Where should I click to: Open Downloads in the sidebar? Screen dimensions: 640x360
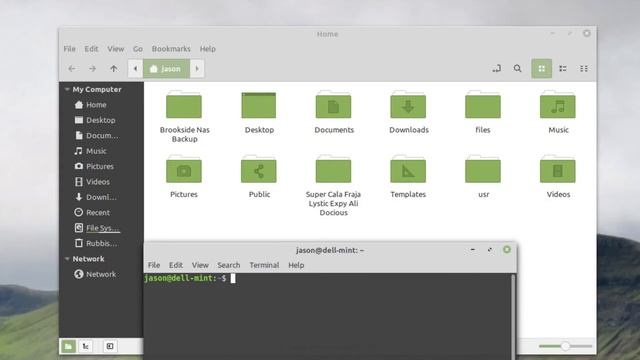pyautogui.click(x=96, y=197)
